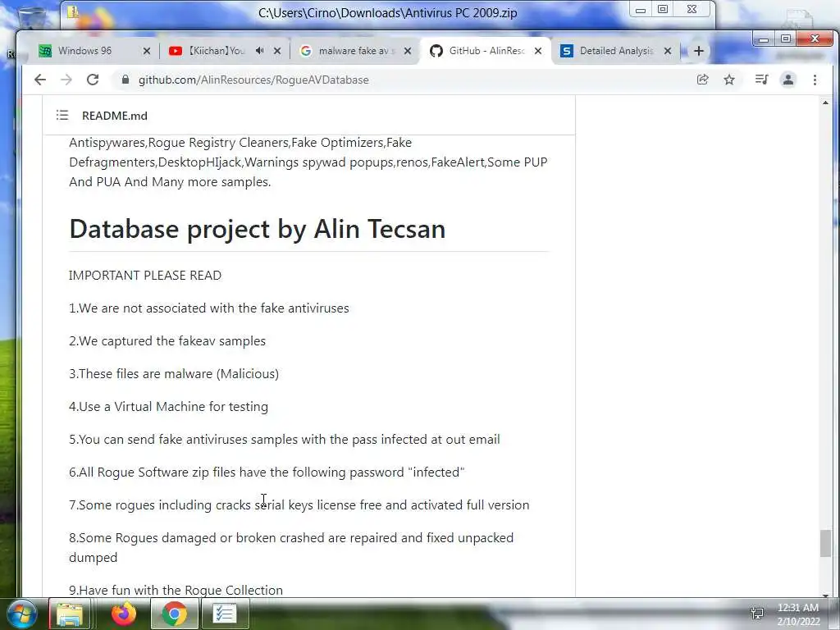
Task: Click the page scrollbar thumb
Action: (x=825, y=543)
